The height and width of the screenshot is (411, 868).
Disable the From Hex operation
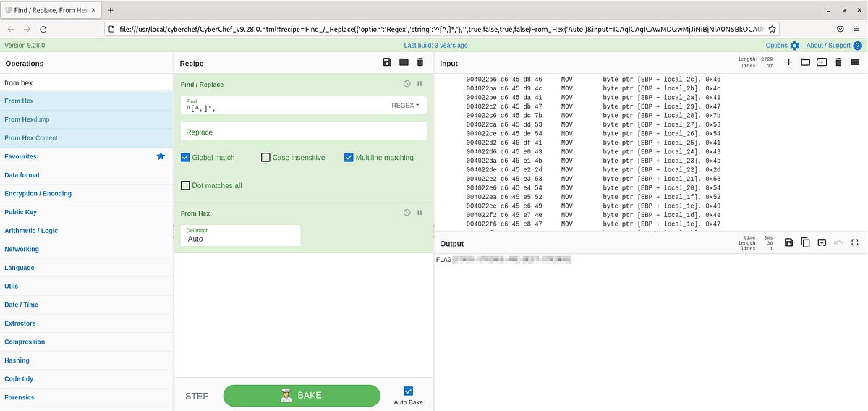coord(407,213)
